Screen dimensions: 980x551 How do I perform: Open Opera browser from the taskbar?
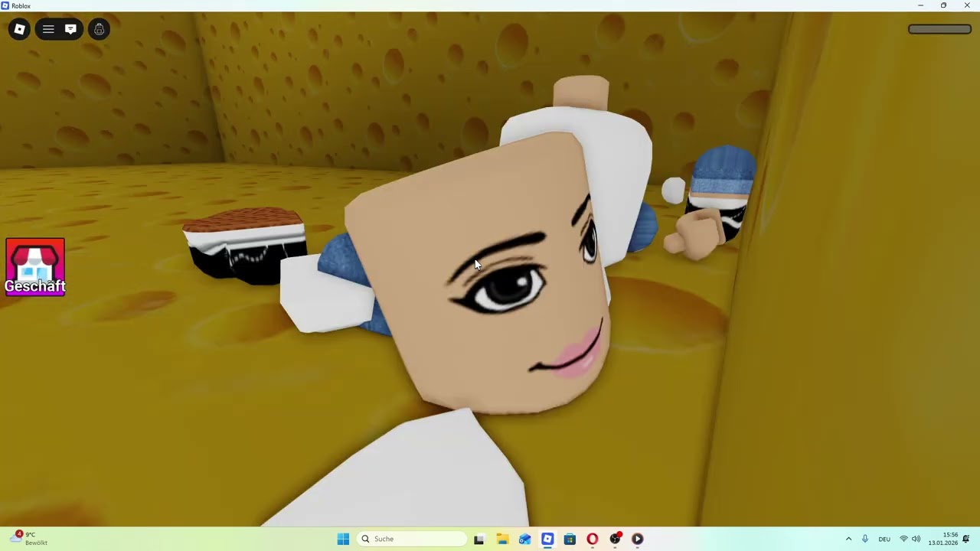[x=592, y=539]
